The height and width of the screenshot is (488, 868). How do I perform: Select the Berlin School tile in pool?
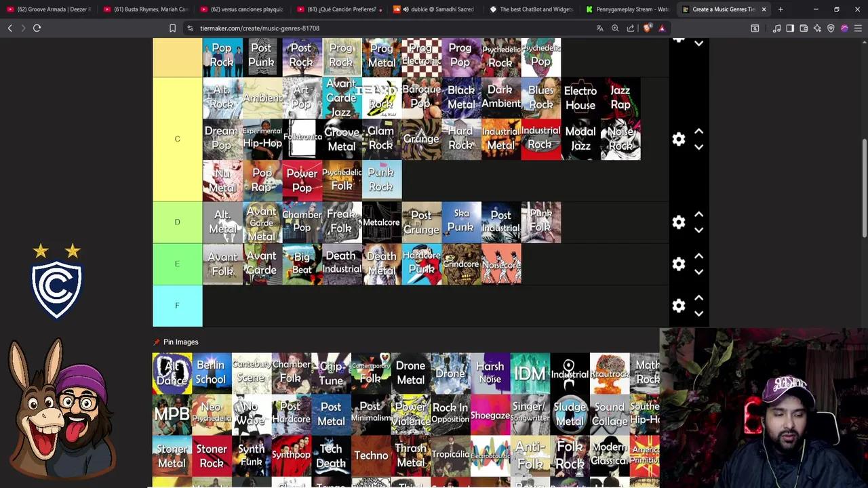(x=212, y=373)
